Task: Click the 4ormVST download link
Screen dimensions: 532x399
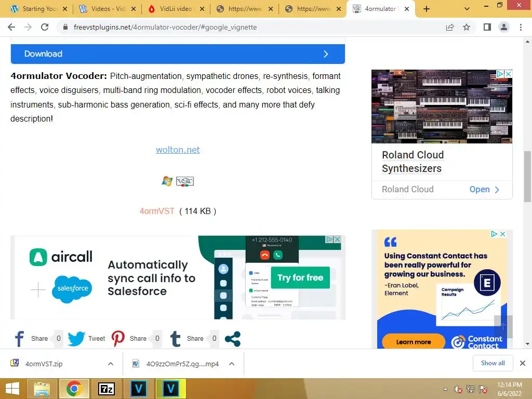Action: point(157,211)
